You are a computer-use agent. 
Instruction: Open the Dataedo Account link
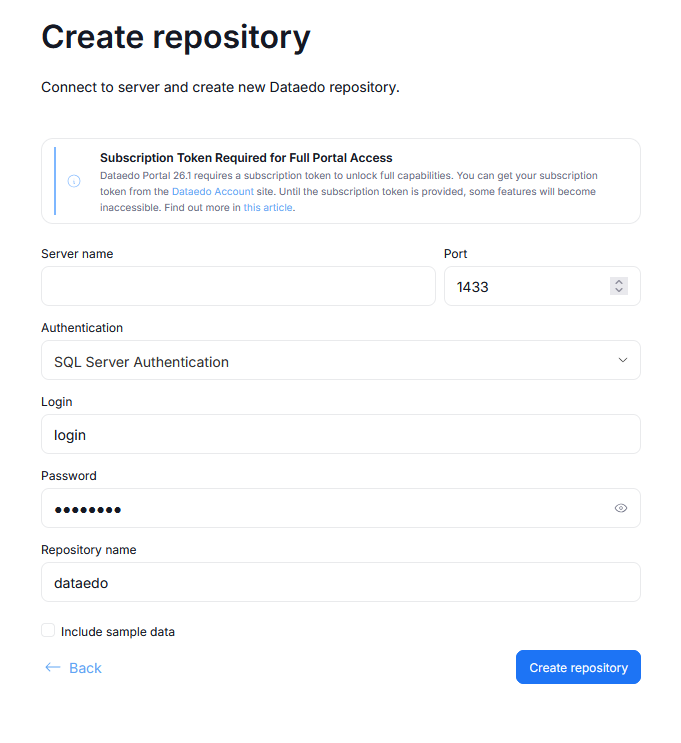point(213,191)
